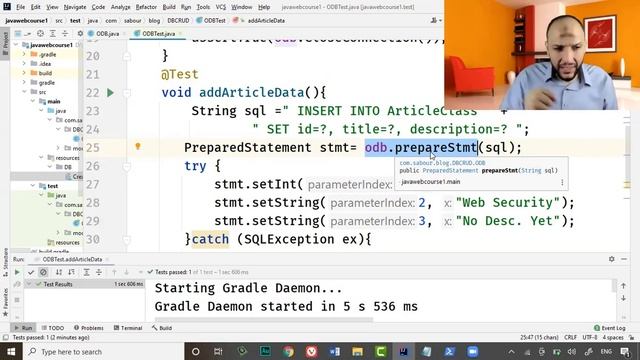This screenshot has width=640, height=360.
Task: Open Chrome from taskbar
Action: tap(289, 351)
